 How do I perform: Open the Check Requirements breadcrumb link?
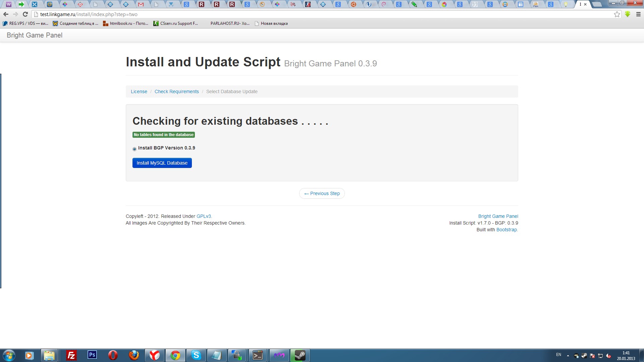coord(177,92)
